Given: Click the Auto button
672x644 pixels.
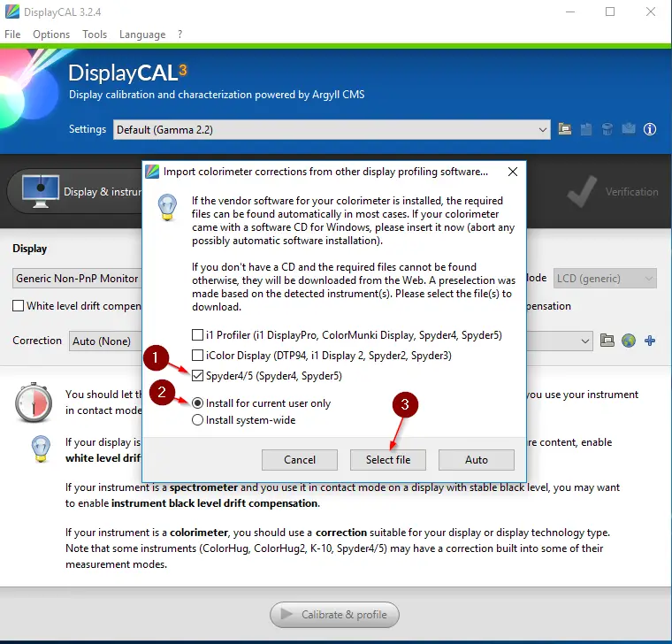Looking at the screenshot, I should 476,460.
